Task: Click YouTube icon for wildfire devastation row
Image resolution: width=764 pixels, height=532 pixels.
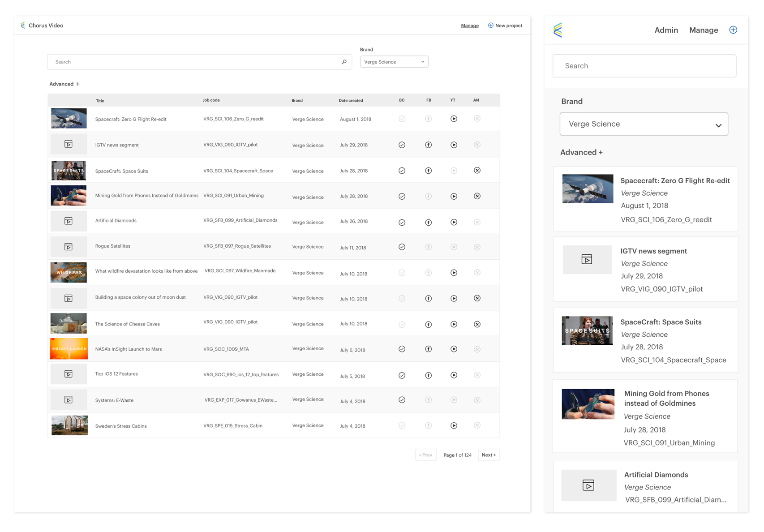Action: coord(454,273)
